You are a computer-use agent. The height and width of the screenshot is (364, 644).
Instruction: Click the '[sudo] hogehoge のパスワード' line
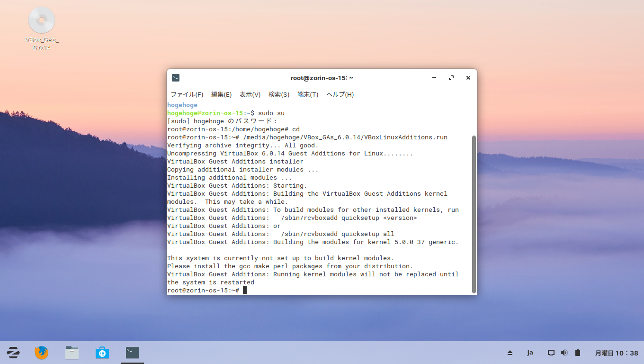222,121
